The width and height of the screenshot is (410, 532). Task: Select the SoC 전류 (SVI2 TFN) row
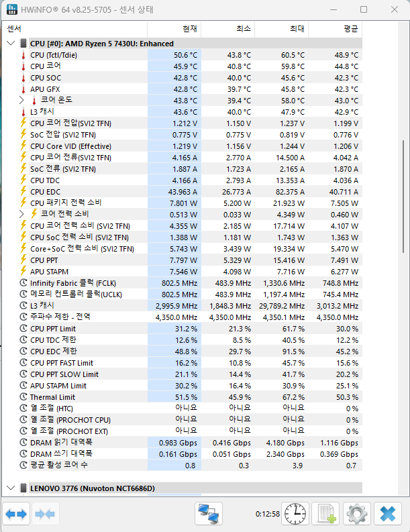pos(190,169)
